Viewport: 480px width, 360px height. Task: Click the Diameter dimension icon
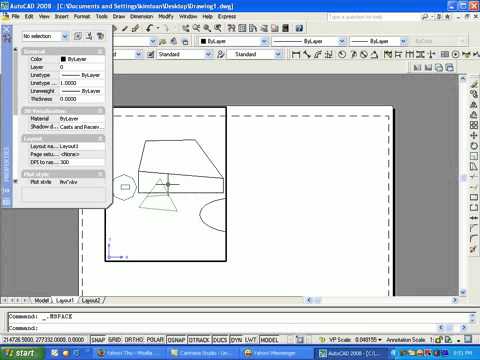pyautogui.click(x=364, y=54)
